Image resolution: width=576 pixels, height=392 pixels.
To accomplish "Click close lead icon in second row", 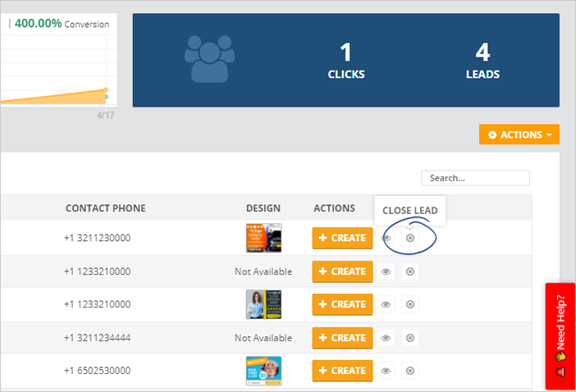I will [410, 271].
